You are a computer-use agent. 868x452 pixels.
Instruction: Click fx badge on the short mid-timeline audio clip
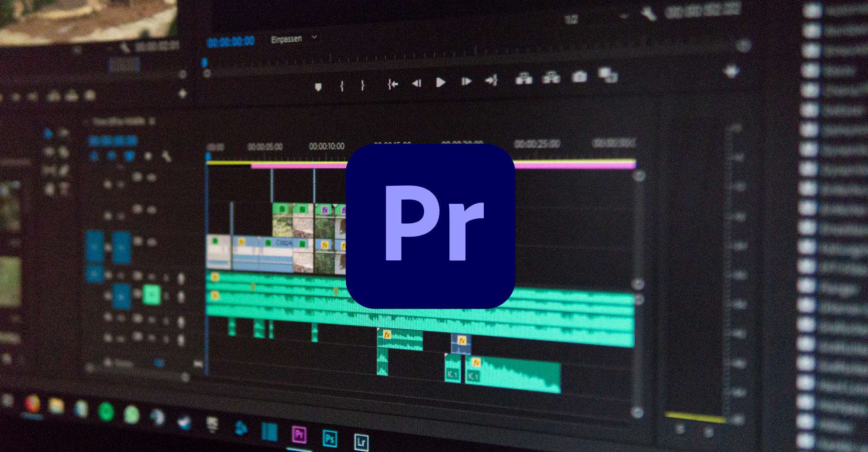click(387, 334)
